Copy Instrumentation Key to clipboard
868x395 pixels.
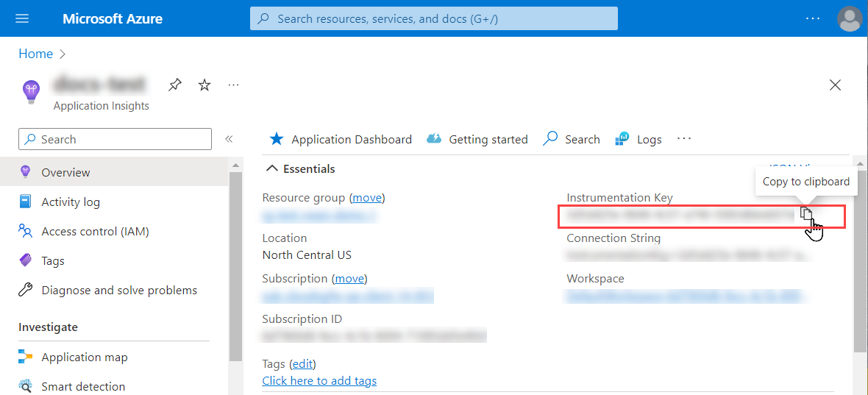(x=807, y=214)
